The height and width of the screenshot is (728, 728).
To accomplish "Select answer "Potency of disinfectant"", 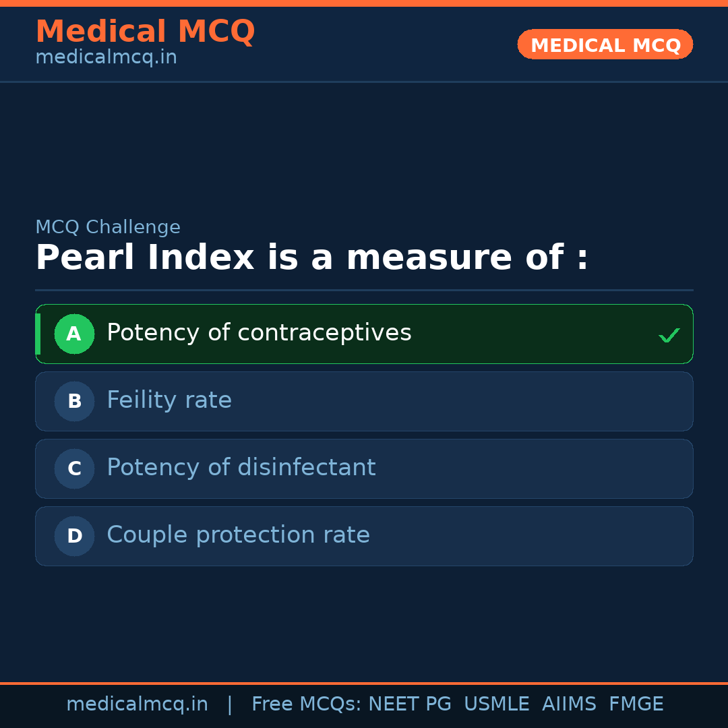I will pyautogui.click(x=241, y=468).
